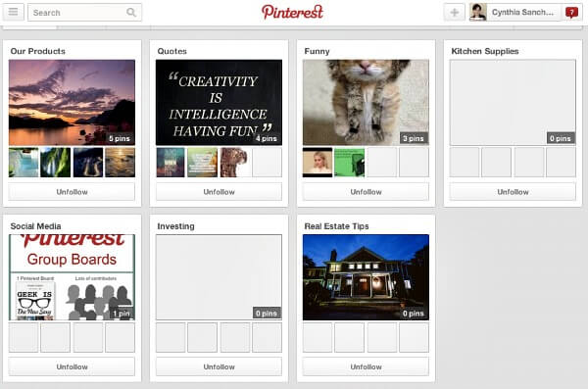Viewport: 588px width, 389px height.
Task: Open the Kitchen Supplies board title
Action: tap(485, 51)
